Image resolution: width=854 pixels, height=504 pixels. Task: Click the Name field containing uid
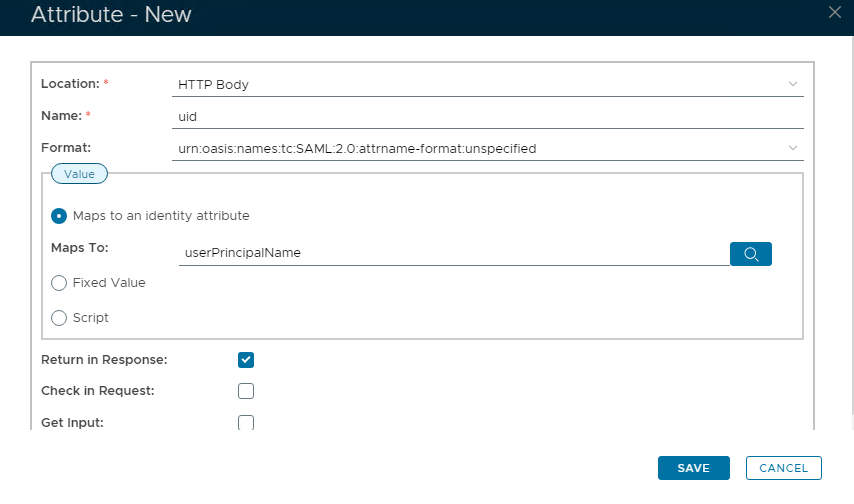[x=488, y=117]
